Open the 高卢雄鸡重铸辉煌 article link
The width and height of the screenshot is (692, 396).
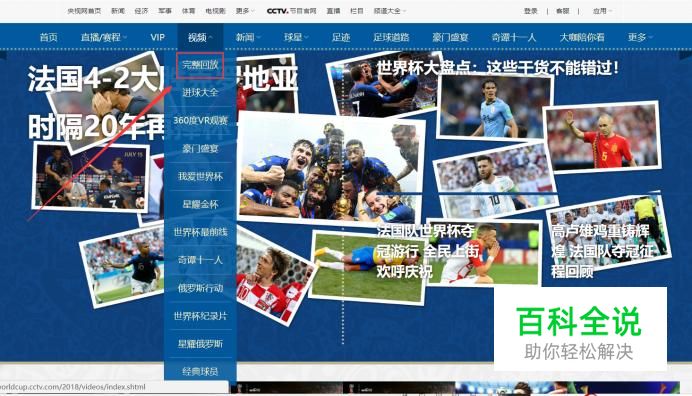(601, 251)
